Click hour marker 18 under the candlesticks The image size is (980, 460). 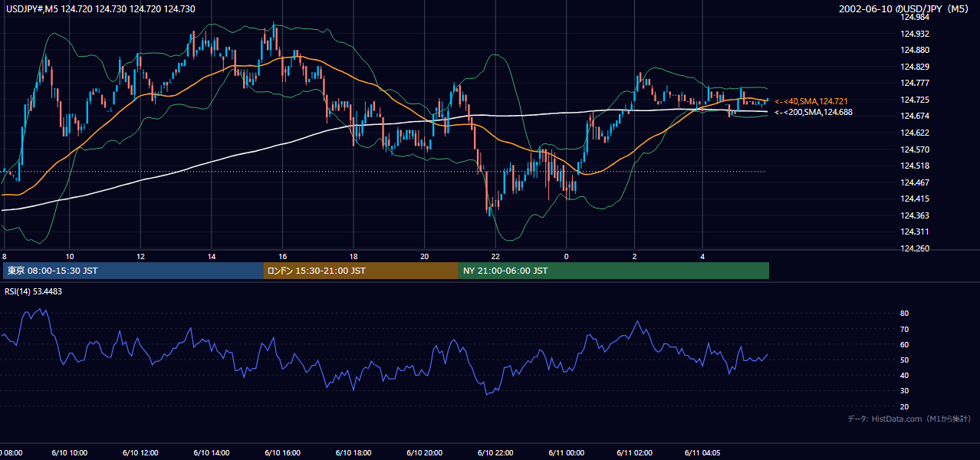(354, 256)
